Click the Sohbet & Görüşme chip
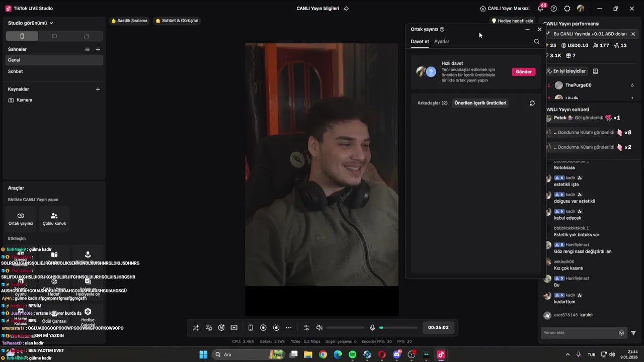This screenshot has width=644, height=362. pos(177,21)
